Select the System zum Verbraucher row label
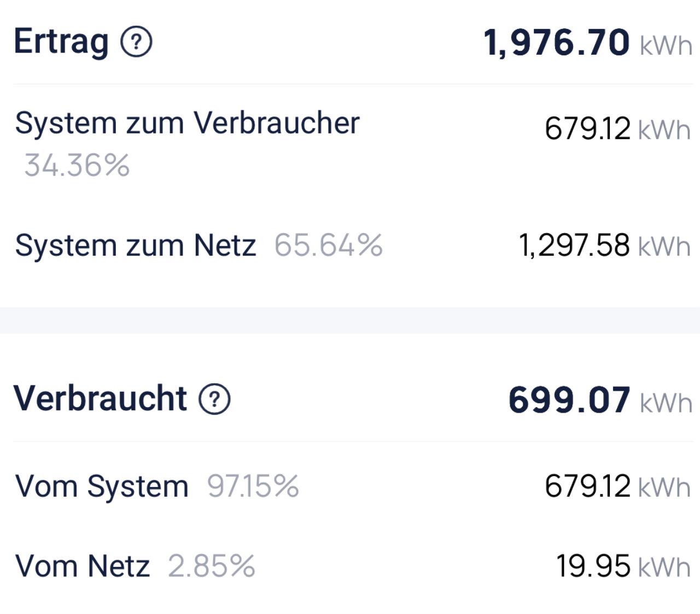Viewport: 700px width, 614px height. (187, 123)
